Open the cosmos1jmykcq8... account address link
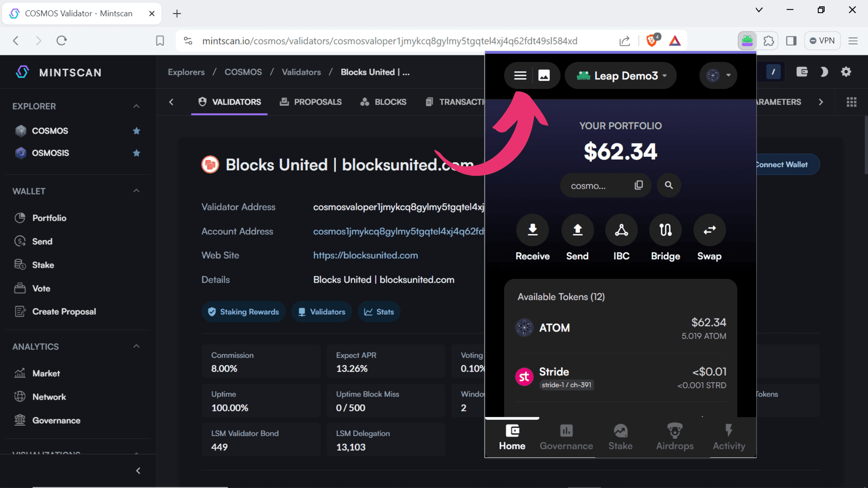 point(399,231)
